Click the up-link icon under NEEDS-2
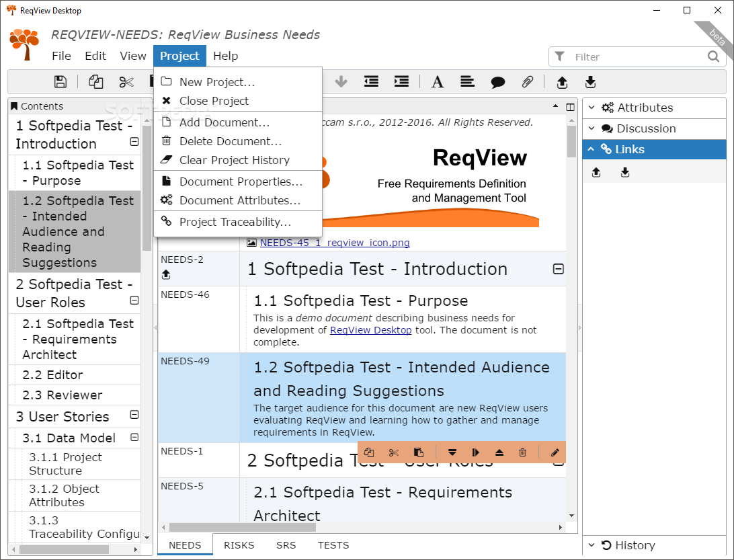The height and width of the screenshot is (560, 734). (166, 275)
